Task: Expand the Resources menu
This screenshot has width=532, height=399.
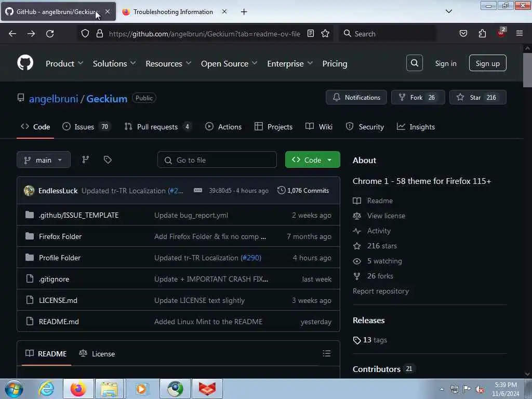Action: [168, 63]
